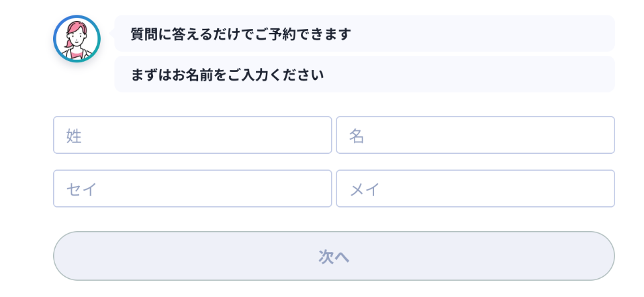Image resolution: width=644 pixels, height=297 pixels.
Task: Proceed by clicking the wide 次へ button
Action: (334, 256)
